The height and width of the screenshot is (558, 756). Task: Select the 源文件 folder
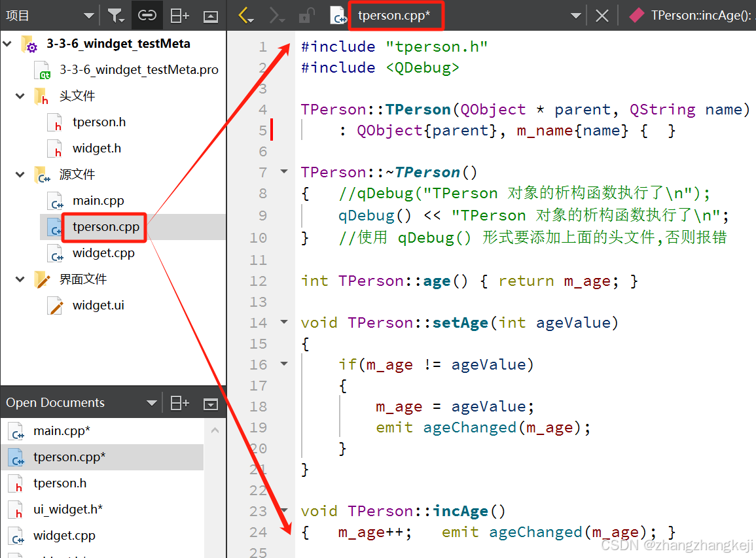(77, 175)
